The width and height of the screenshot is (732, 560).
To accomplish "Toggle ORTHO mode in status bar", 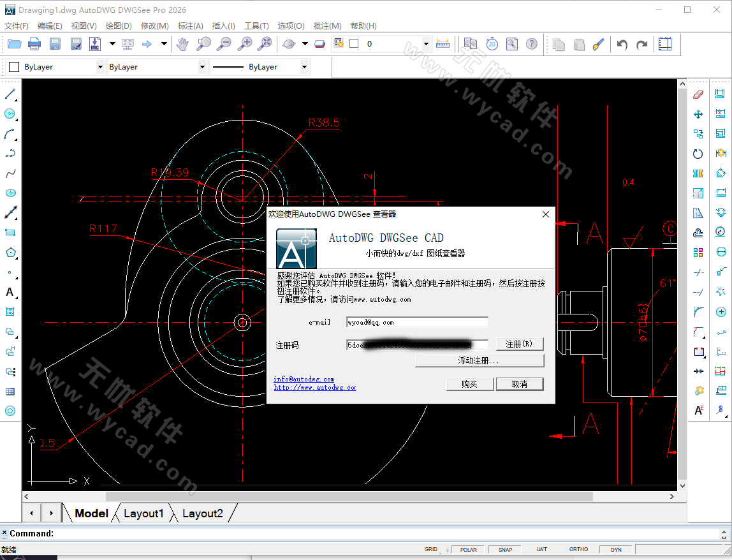I will pyautogui.click(x=578, y=549).
